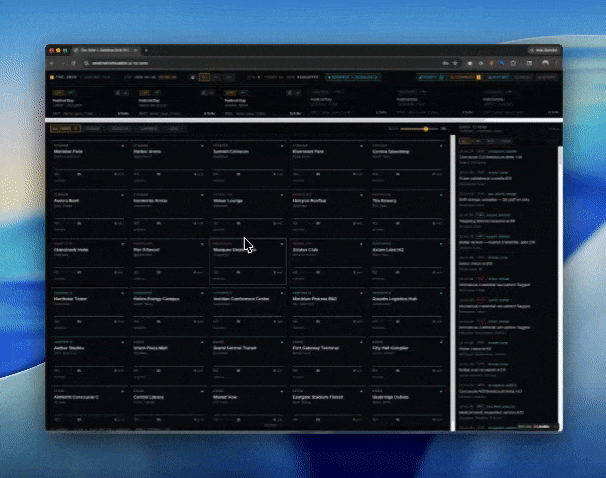
Task: Select the first filter chip in the right feed panel
Action: point(464,141)
